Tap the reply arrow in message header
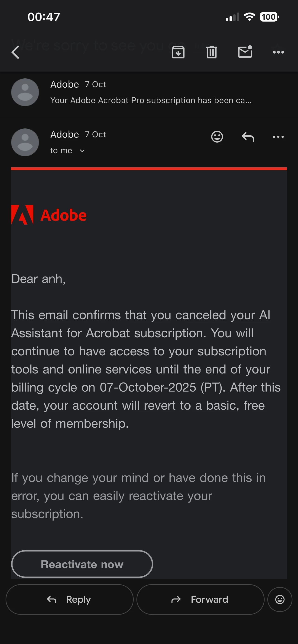This screenshot has height=644, width=298. pos(248,137)
